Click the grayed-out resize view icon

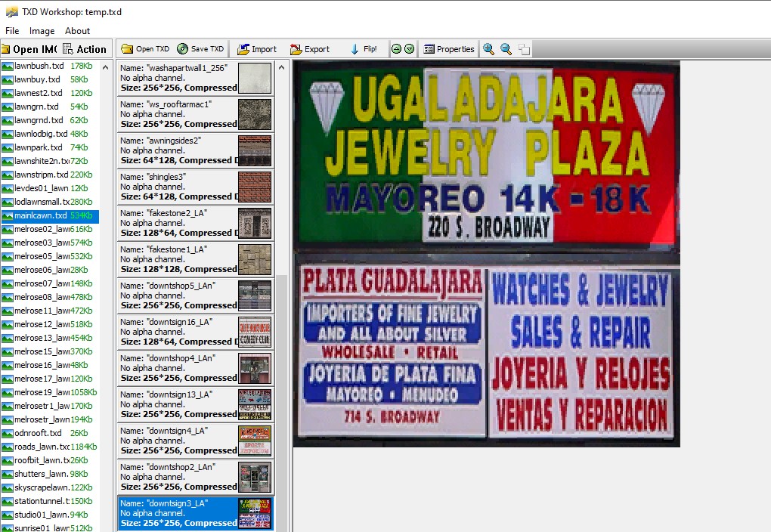pyautogui.click(x=524, y=48)
